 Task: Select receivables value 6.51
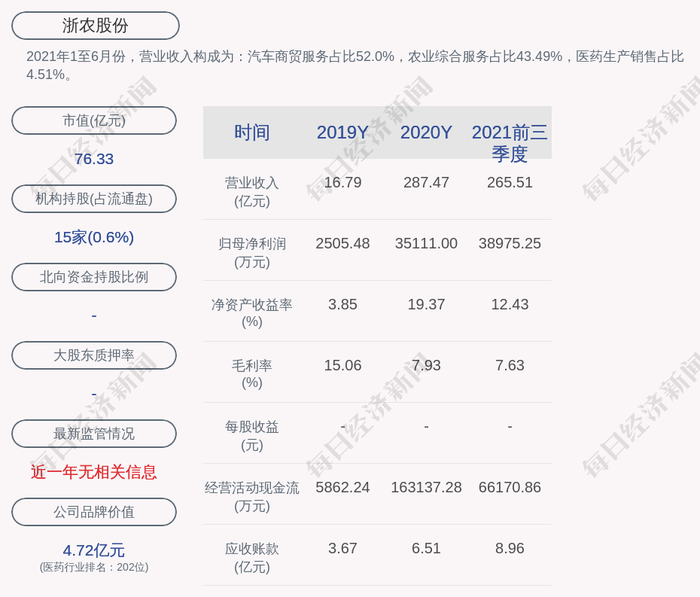click(426, 548)
